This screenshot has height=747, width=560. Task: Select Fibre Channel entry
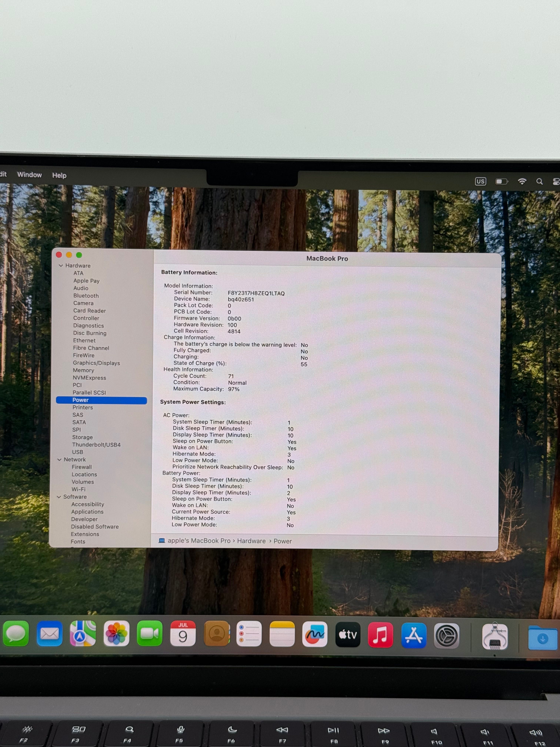coord(91,348)
